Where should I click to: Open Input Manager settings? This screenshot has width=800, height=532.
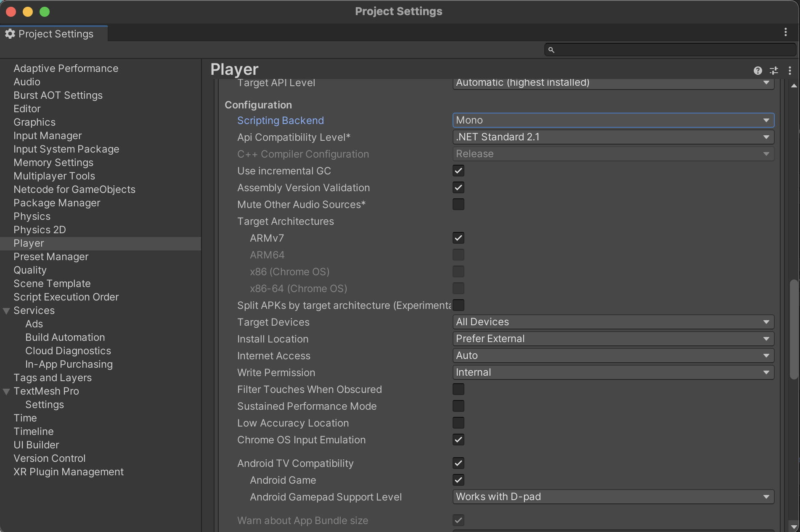tap(48, 136)
